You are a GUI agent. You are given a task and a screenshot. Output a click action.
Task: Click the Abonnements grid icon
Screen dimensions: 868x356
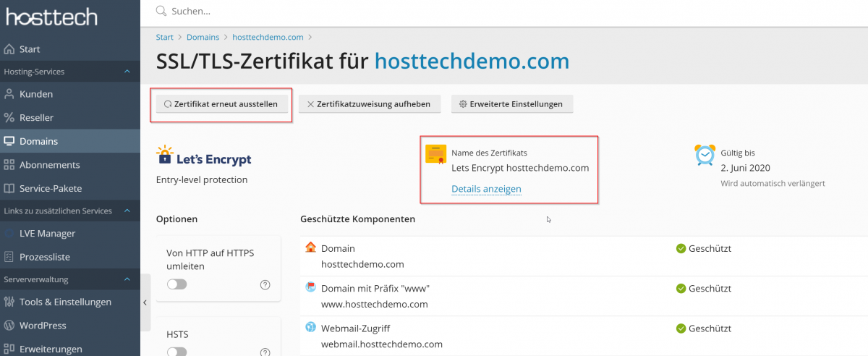[x=9, y=164]
